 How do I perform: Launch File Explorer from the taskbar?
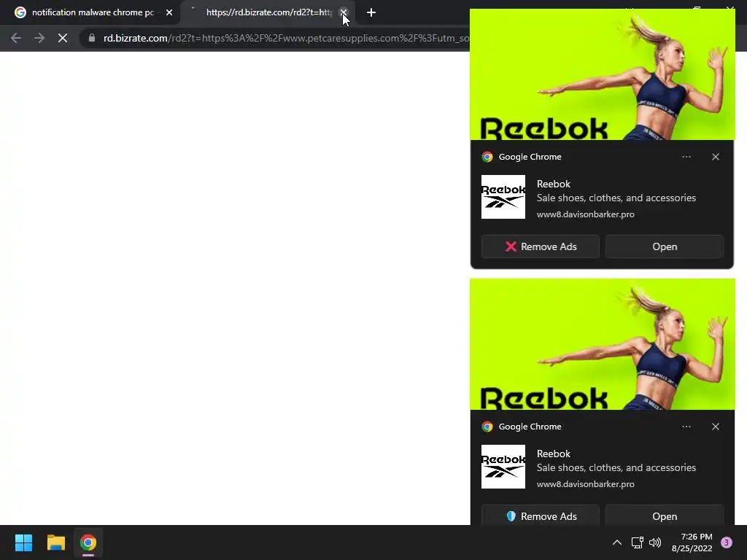coord(55,542)
